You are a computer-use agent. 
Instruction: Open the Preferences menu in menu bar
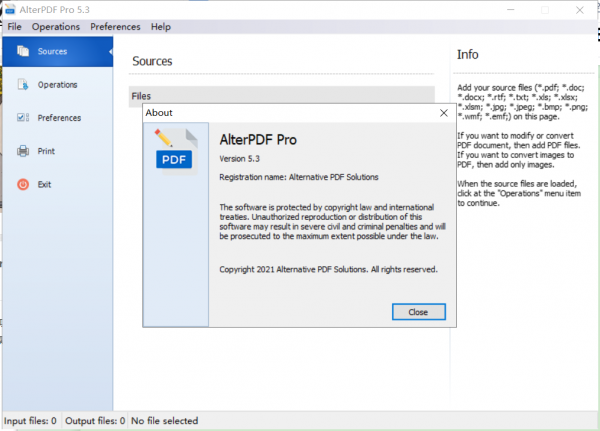pyautogui.click(x=115, y=26)
